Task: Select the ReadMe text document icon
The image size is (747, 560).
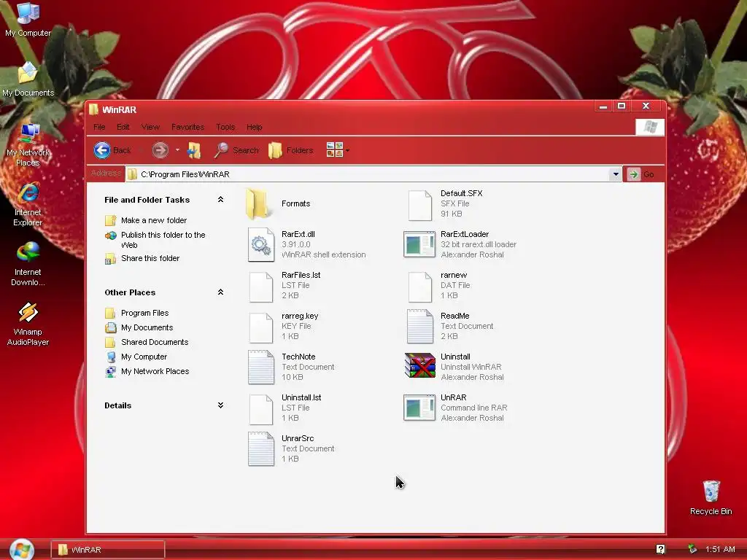Action: pyautogui.click(x=419, y=326)
